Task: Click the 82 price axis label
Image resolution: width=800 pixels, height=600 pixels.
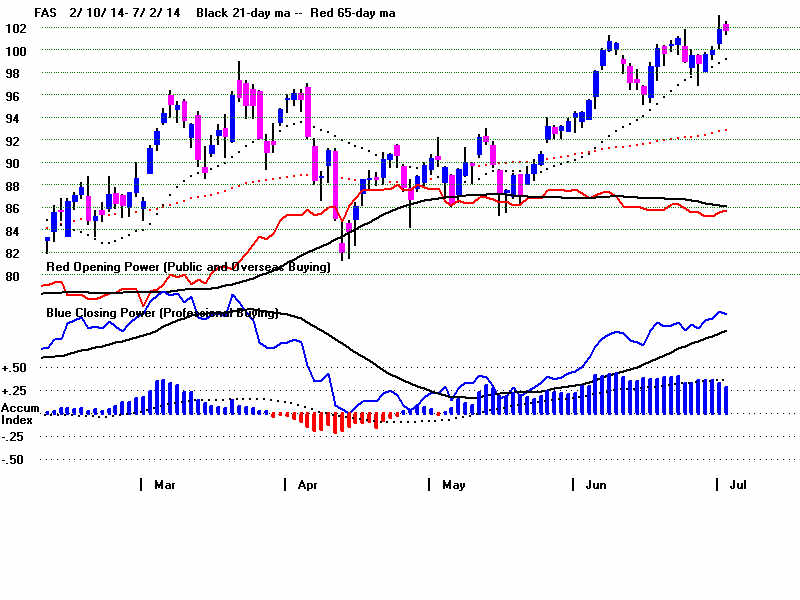Action: [12, 254]
